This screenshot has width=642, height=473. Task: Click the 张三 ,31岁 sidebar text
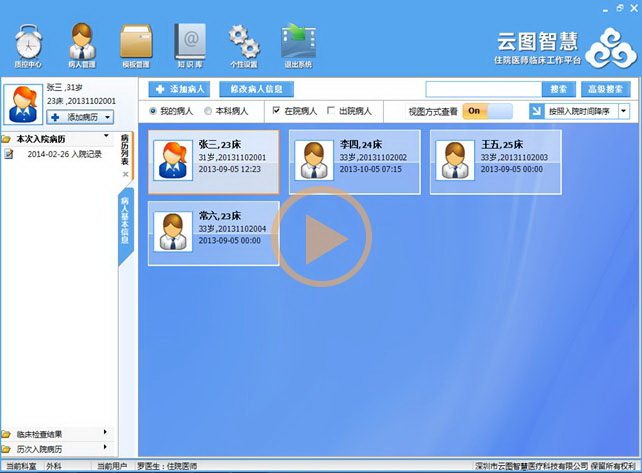pyautogui.click(x=65, y=87)
